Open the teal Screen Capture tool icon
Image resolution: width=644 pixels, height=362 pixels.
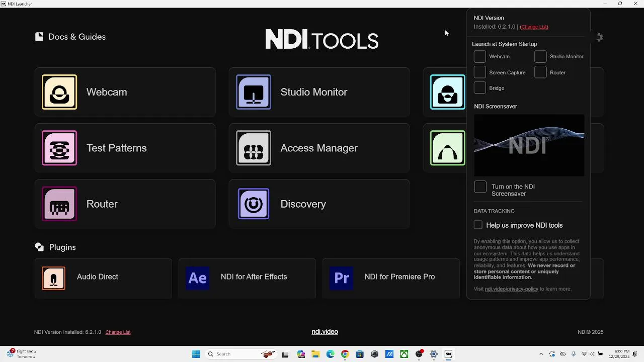pyautogui.click(x=448, y=92)
